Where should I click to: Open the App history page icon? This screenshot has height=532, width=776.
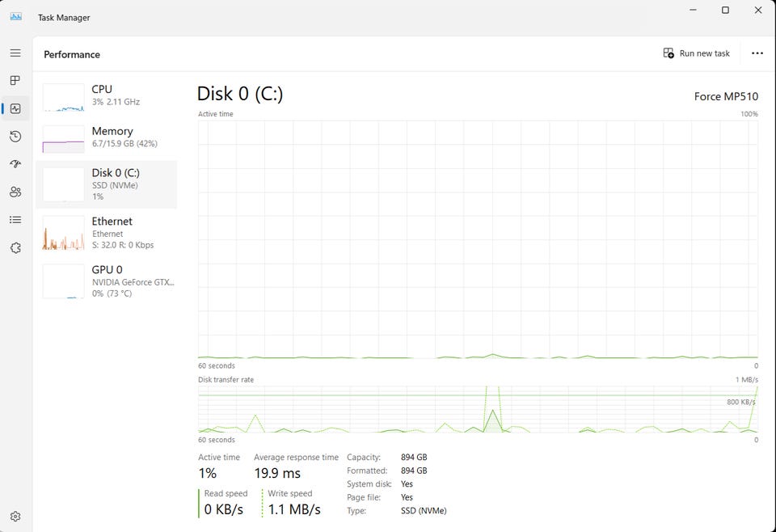pyautogui.click(x=15, y=136)
